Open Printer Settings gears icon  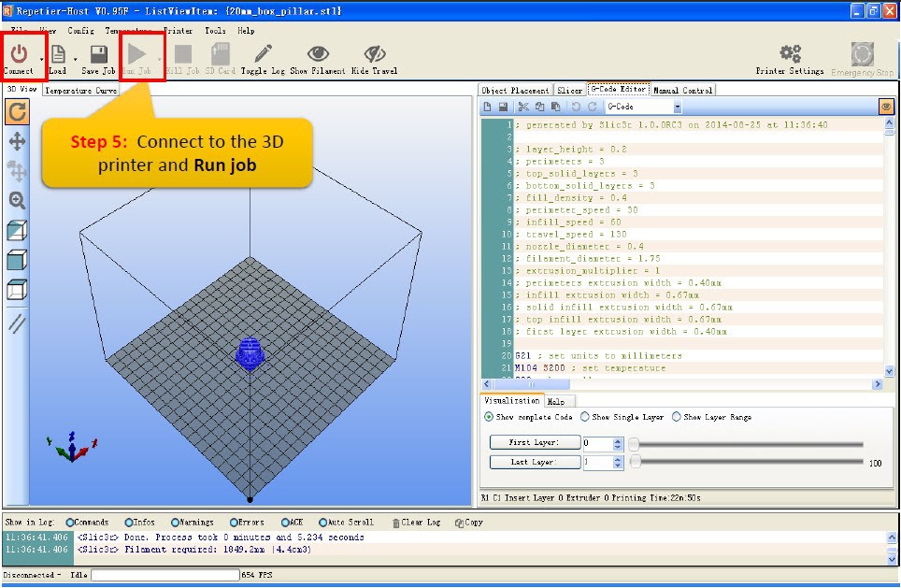[790, 54]
